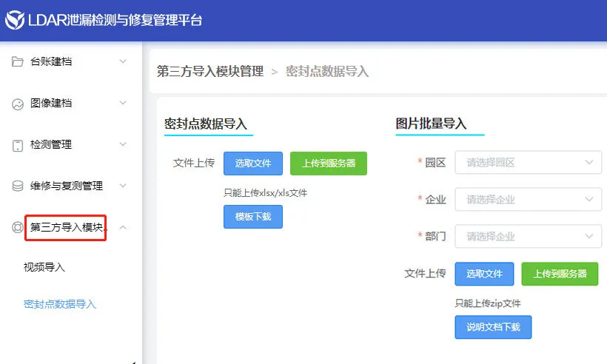The image size is (607, 364).
Task: Click 选取文件 under 密封点数据导入
Action: (x=253, y=164)
